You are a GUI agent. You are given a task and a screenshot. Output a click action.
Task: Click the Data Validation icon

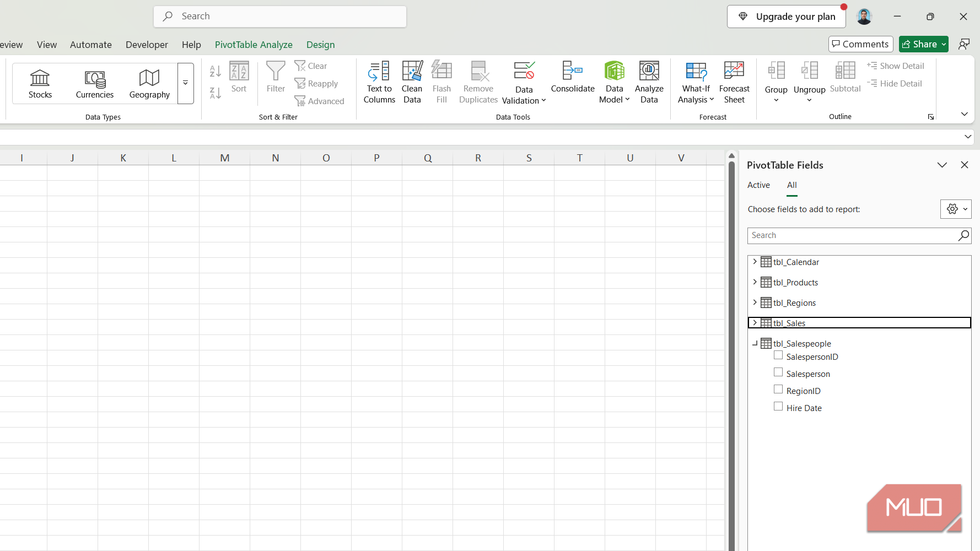click(x=524, y=71)
